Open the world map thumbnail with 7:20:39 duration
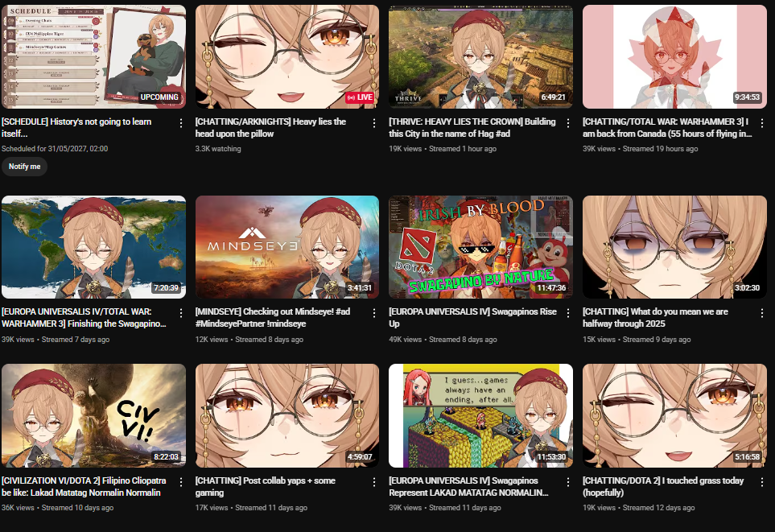775x532 pixels. 94,247
